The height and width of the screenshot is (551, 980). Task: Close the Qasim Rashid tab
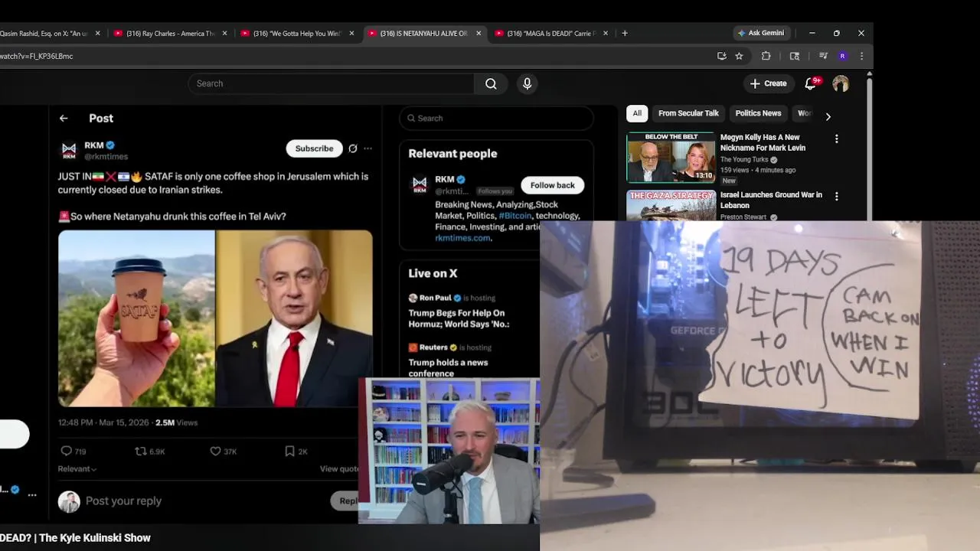tap(97, 33)
